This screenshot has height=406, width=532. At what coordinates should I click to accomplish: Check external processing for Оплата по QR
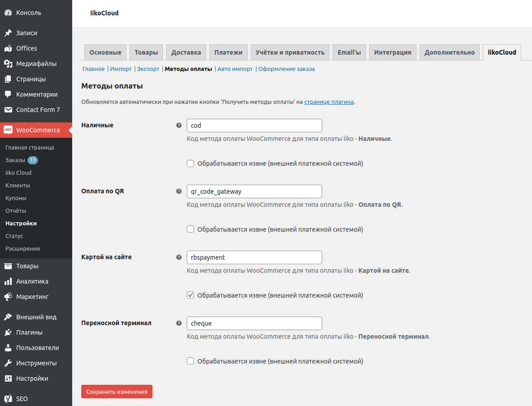(190, 229)
